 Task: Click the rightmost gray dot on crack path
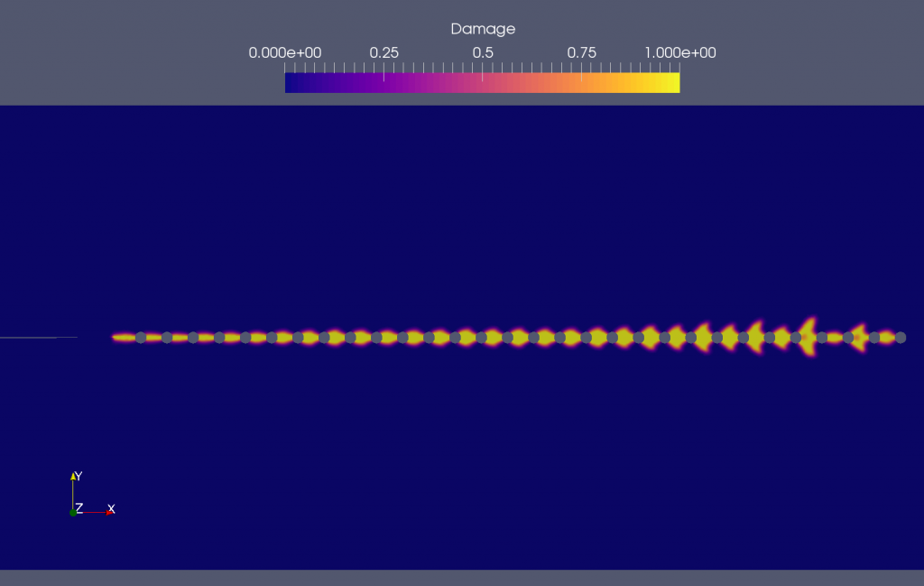pyautogui.click(x=900, y=338)
